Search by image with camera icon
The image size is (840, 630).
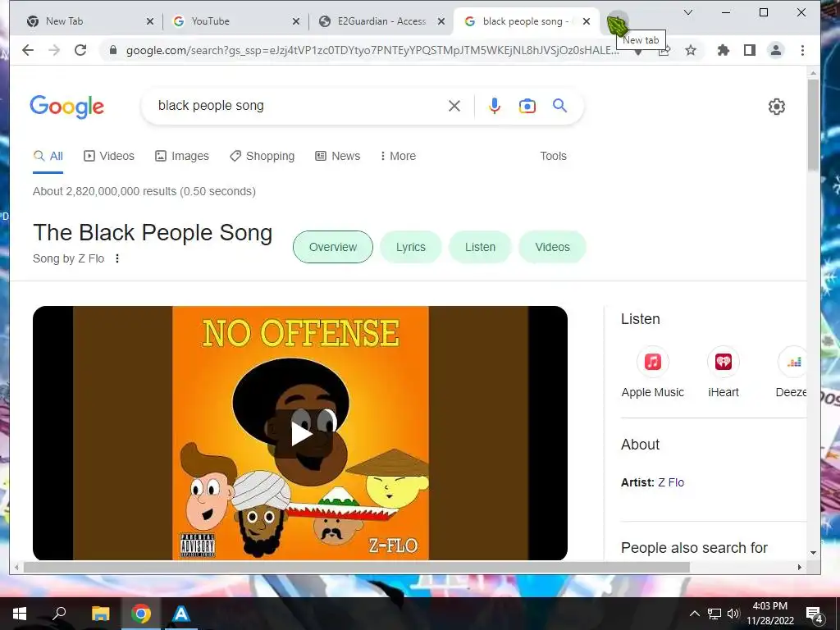tap(527, 106)
